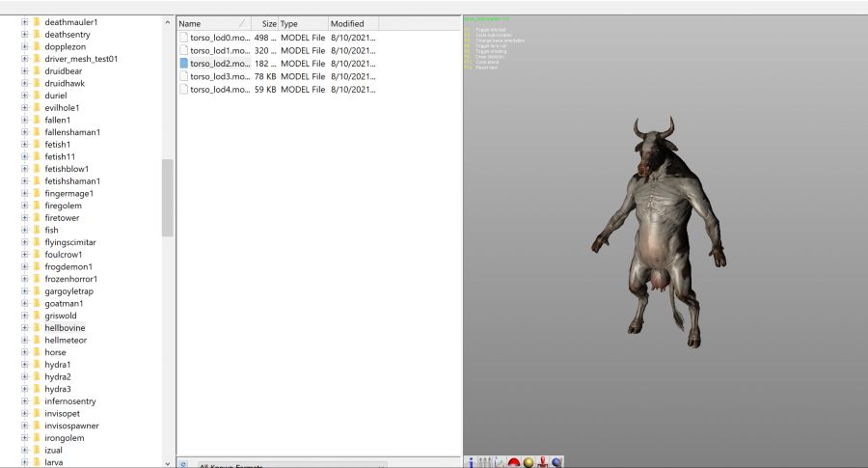This screenshot has width=868, height=468.
Task: Select the frozenhorror1 folder
Action: (70, 279)
